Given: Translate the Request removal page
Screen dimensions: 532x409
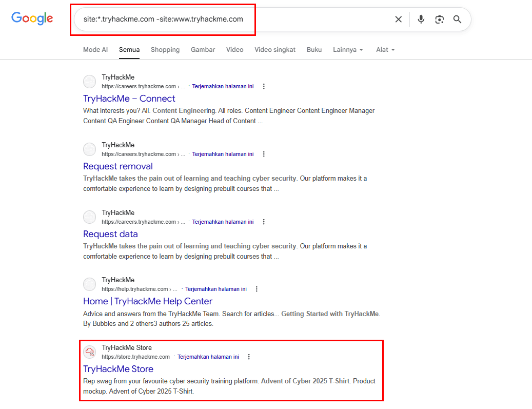Looking at the screenshot, I should 223,154.
